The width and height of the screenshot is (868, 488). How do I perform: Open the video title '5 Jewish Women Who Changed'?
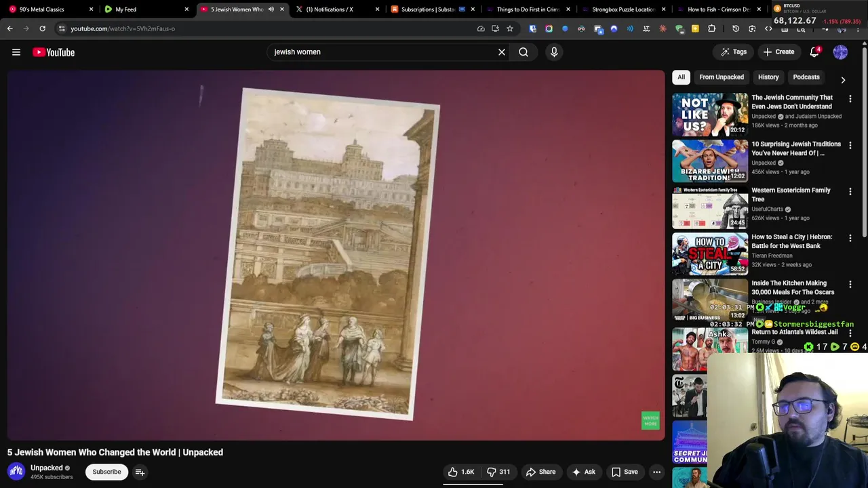[x=115, y=452]
